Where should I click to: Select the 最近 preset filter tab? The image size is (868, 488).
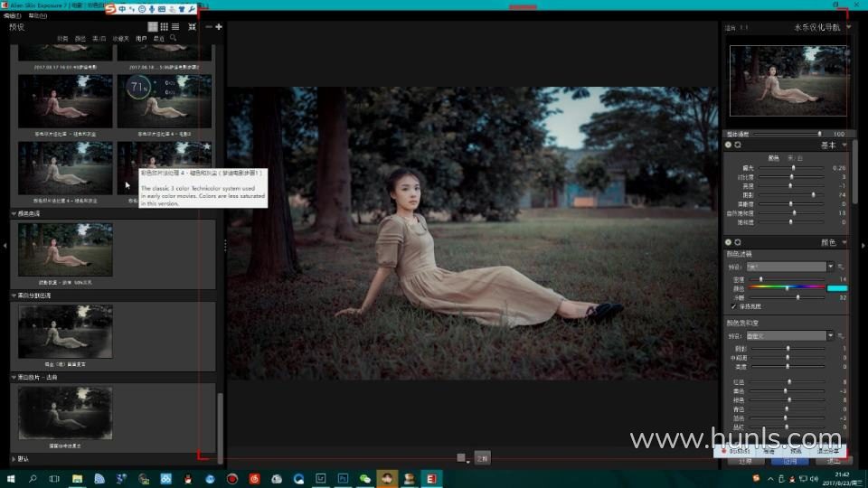click(x=159, y=39)
